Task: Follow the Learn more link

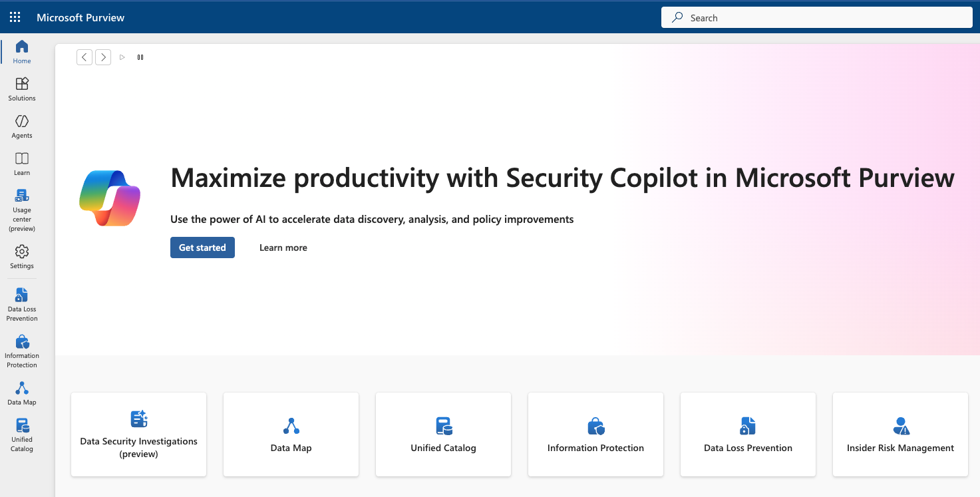Action: pyautogui.click(x=283, y=248)
